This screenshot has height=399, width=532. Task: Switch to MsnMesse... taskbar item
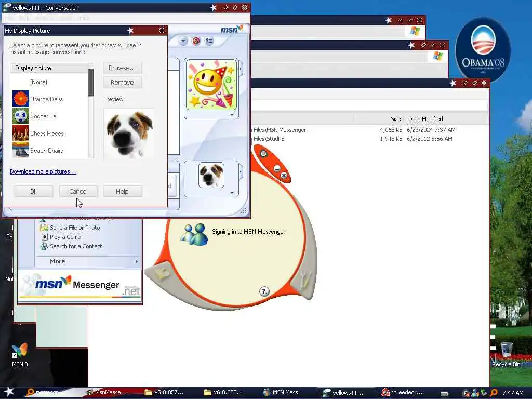pyautogui.click(x=107, y=393)
